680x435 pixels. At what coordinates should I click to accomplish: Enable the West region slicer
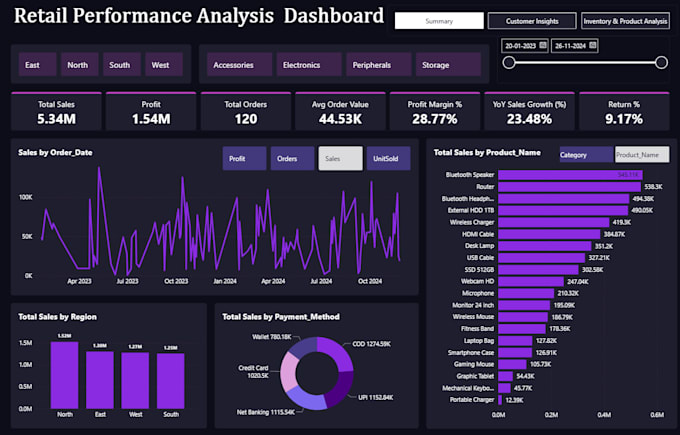click(x=164, y=65)
